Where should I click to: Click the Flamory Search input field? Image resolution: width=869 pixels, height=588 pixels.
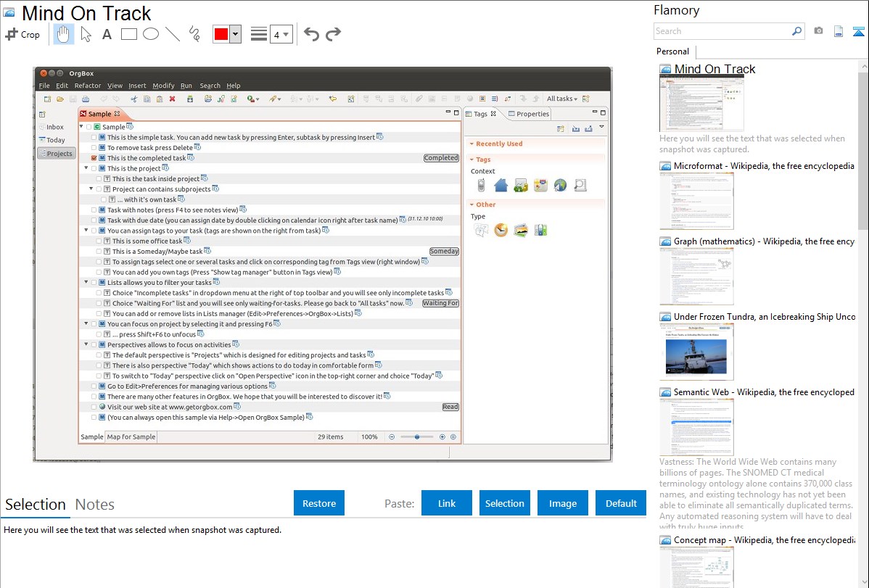(722, 31)
